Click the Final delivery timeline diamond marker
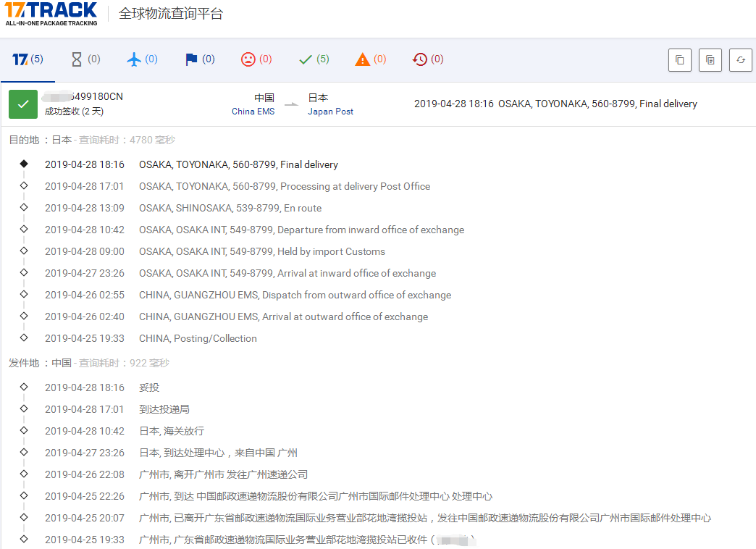The width and height of the screenshot is (756, 549). 24,164
